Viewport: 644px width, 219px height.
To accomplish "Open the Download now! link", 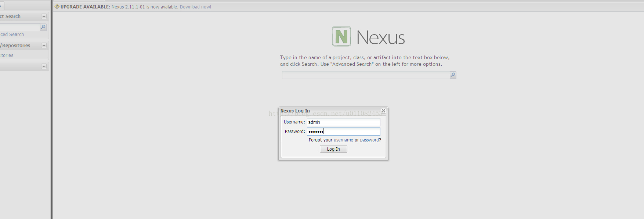I will click(x=195, y=7).
